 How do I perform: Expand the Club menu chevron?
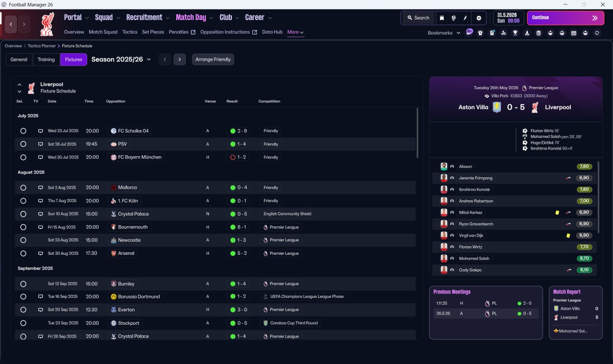pos(237,18)
